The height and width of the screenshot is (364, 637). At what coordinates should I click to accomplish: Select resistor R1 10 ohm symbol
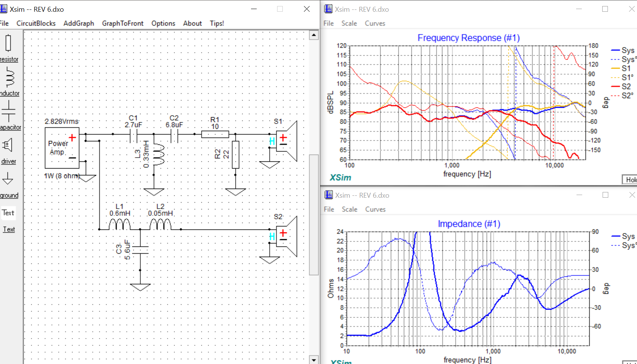[x=215, y=134]
